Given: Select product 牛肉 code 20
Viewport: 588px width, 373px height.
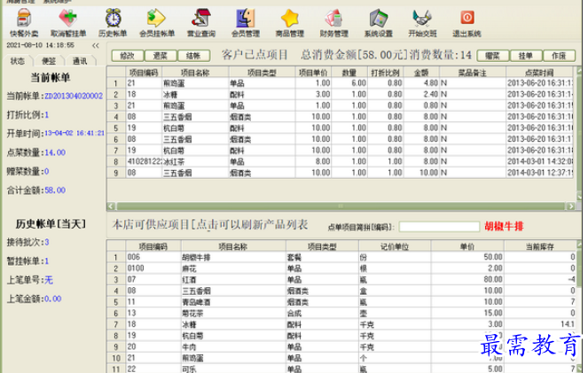Looking at the screenshot, I should 341,347.
